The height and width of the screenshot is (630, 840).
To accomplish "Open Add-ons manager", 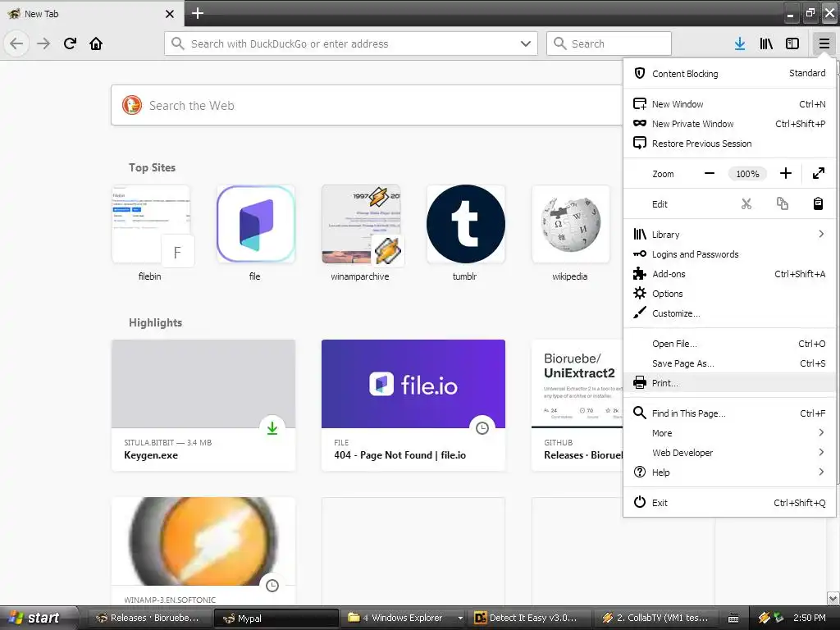I will 729,274.
